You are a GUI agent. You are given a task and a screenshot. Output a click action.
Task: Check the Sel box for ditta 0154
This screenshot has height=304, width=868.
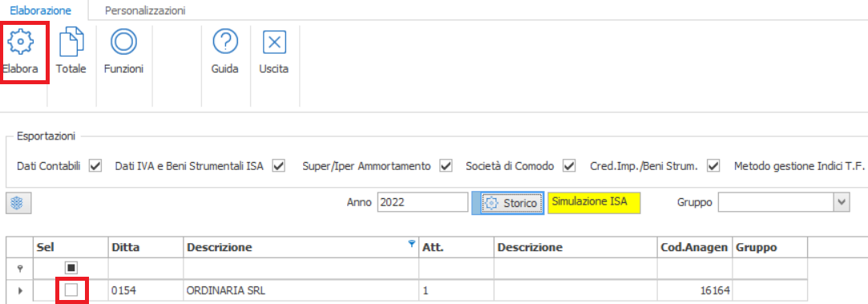71,290
